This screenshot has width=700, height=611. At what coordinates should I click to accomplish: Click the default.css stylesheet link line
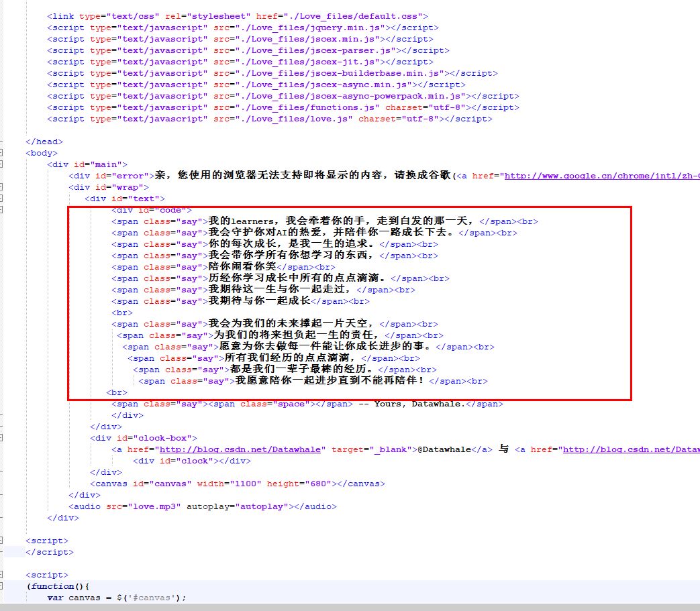238,17
